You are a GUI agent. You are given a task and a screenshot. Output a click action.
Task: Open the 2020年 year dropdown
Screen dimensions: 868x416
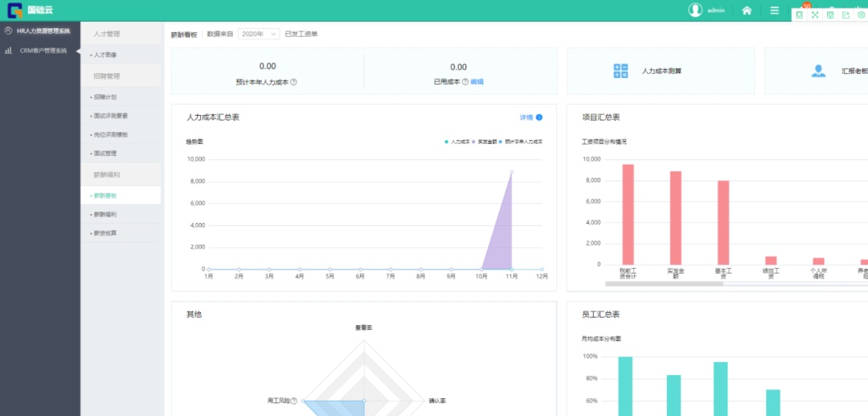tap(259, 34)
